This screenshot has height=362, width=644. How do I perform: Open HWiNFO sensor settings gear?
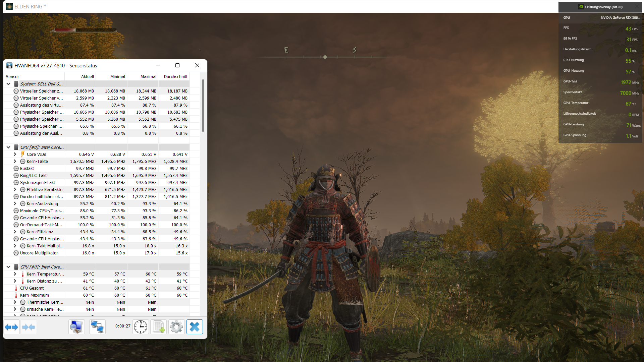[176, 327]
